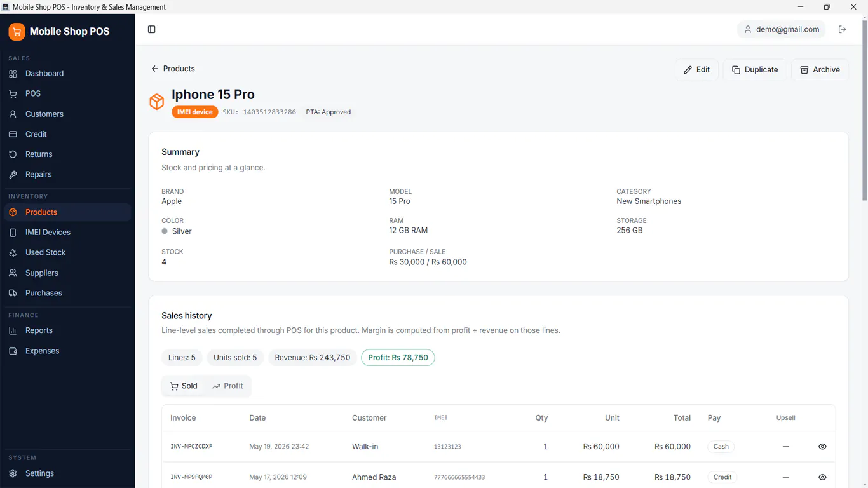Open the Repairs section

pyautogui.click(x=67, y=174)
